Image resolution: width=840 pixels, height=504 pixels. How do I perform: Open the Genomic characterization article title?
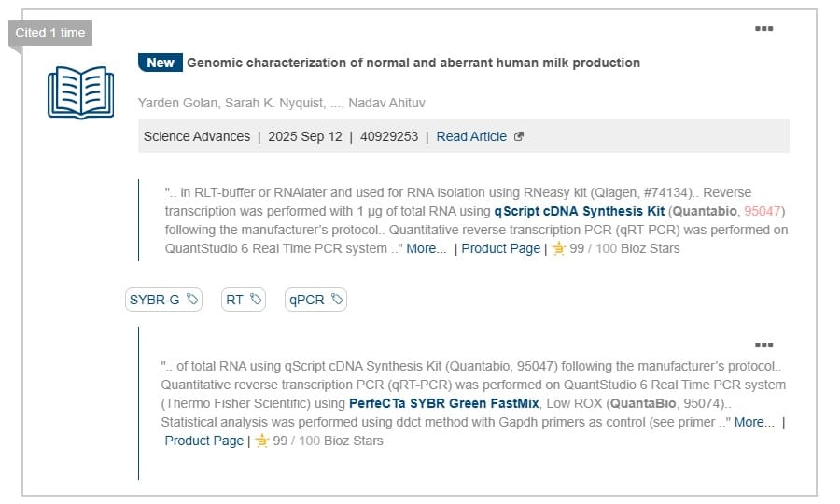click(413, 63)
